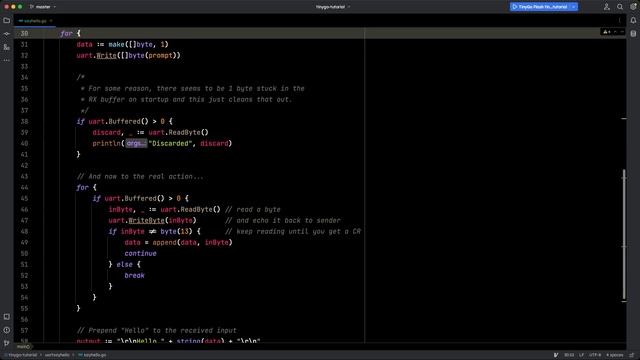
Task: Click the "Discarded" string literal
Action: coord(170,143)
